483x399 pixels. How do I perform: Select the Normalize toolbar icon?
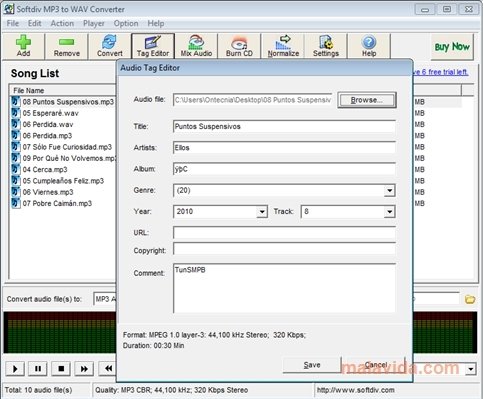(283, 46)
